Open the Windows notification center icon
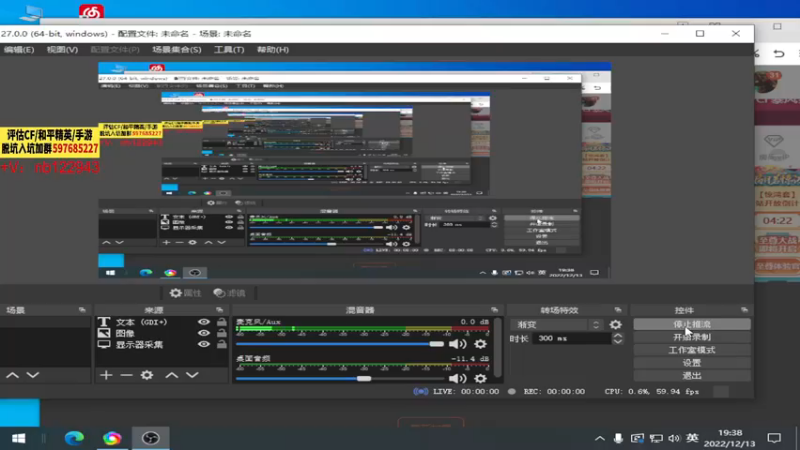This screenshot has height=450, width=800. [x=774, y=438]
